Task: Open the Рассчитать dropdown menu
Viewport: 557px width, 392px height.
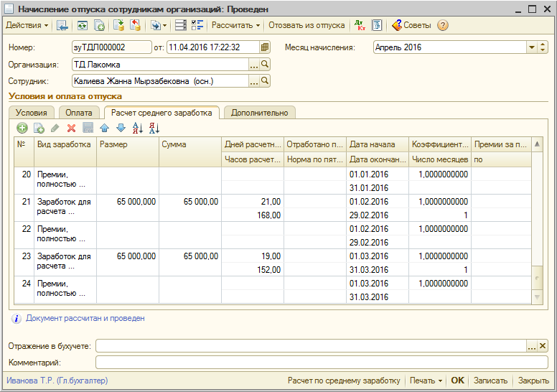Action: point(235,25)
